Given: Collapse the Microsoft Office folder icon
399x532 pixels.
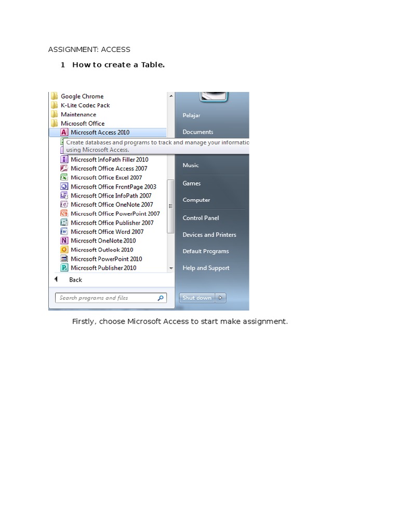Looking at the screenshot, I should (54, 123).
